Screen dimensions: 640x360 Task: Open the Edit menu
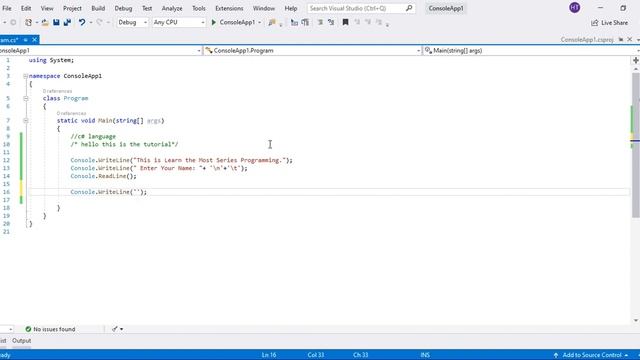26,8
